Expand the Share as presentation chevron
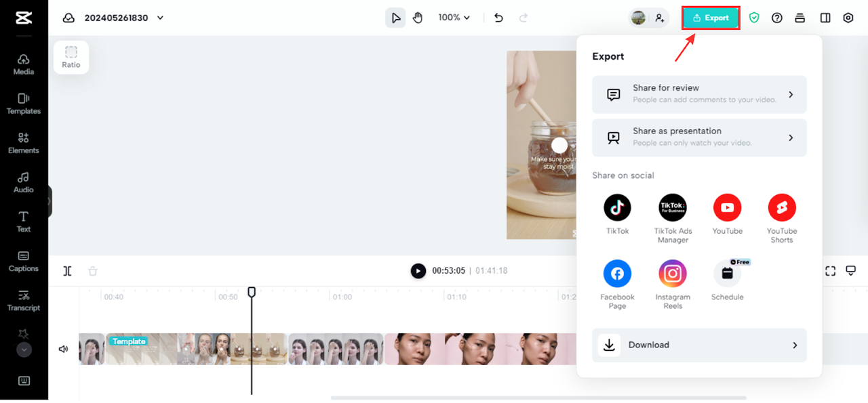 point(791,137)
